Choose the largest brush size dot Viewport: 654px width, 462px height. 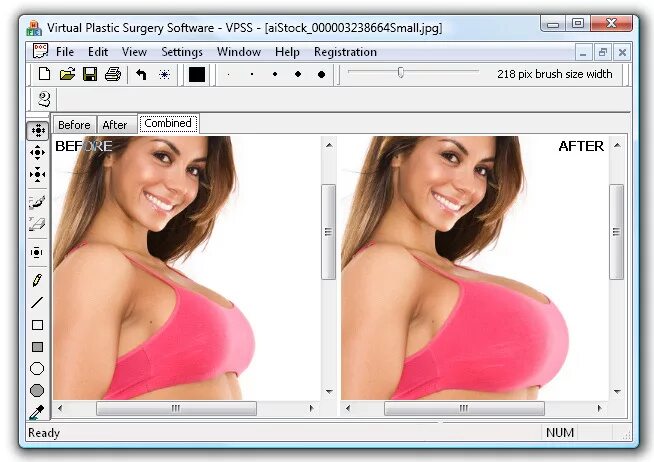321,75
